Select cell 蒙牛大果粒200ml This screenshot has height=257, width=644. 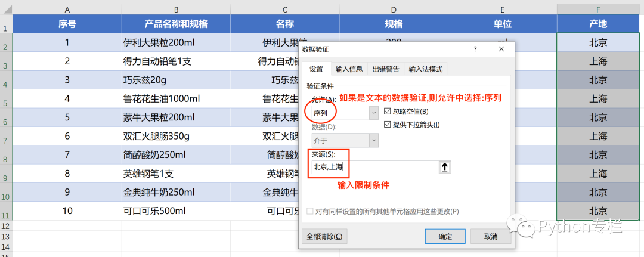tap(176, 117)
